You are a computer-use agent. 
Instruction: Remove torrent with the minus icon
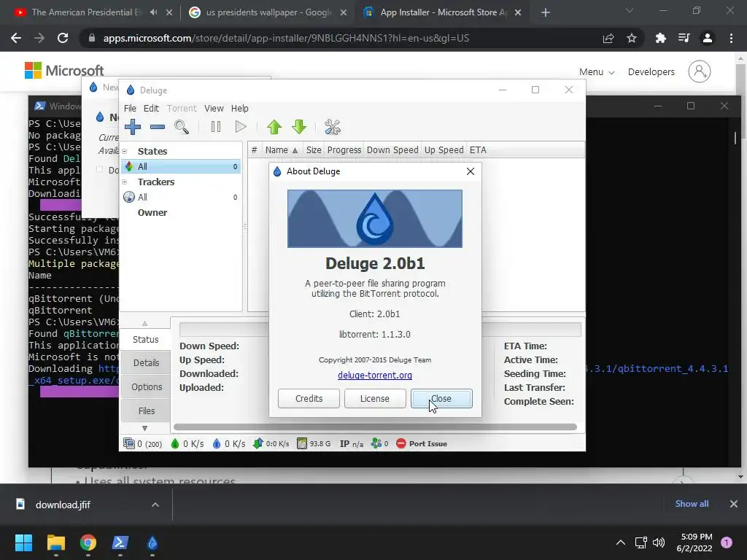[158, 127]
